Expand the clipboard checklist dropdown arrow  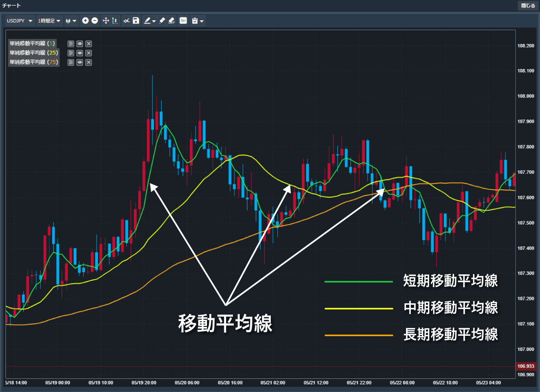pyautogui.click(x=202, y=21)
